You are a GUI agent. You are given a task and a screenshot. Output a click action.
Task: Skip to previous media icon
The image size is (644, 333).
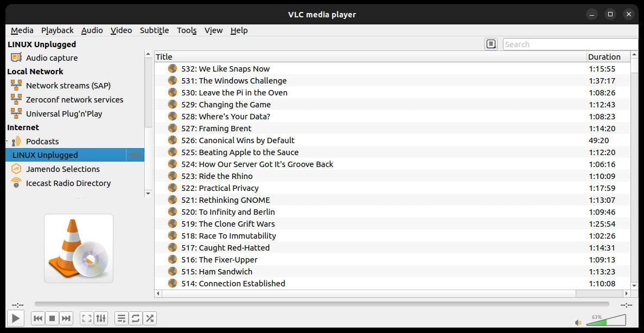click(x=38, y=318)
